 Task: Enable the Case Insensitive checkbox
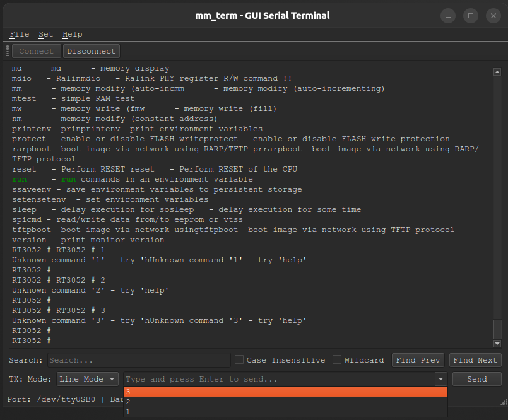tap(239, 359)
